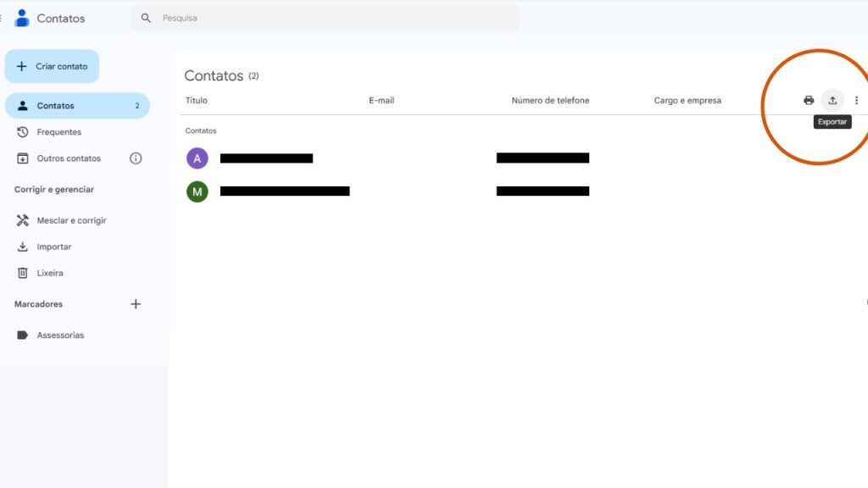The image size is (868, 488).
Task: Click the print contacts icon
Action: (808, 100)
